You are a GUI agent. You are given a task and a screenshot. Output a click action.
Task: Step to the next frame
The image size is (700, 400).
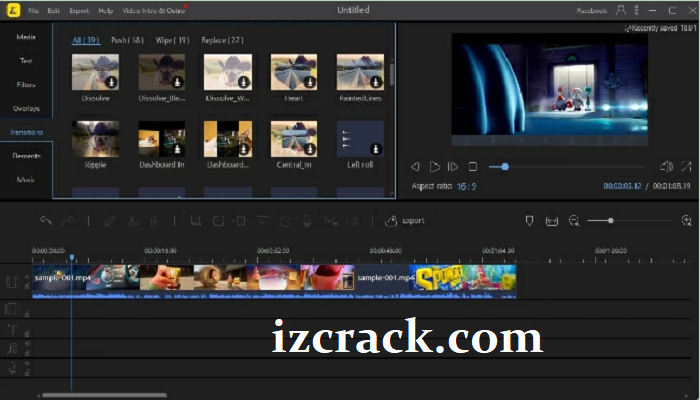click(x=453, y=167)
